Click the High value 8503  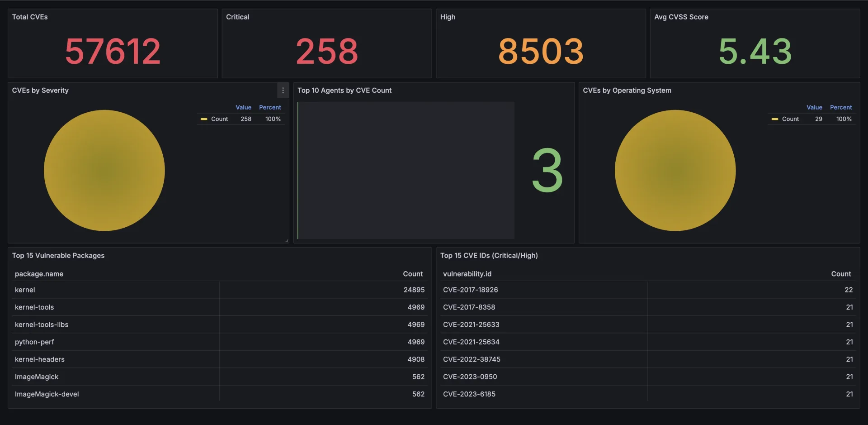541,51
